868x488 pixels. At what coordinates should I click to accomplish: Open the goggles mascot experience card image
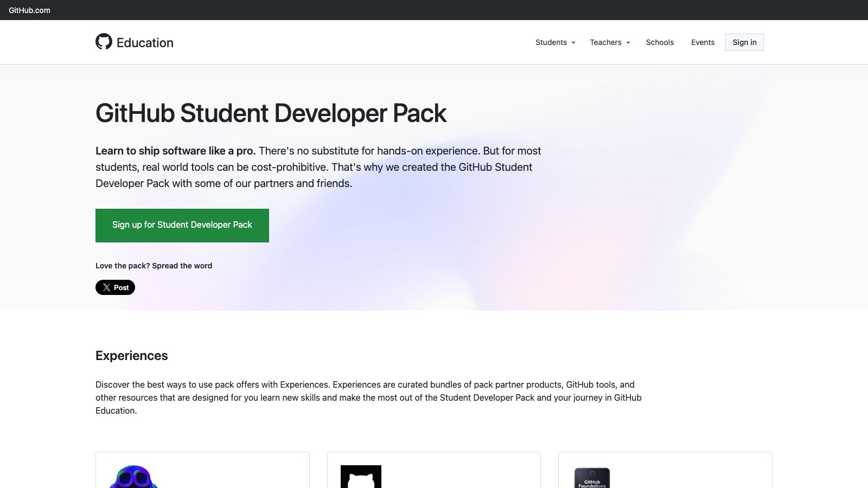tap(133, 477)
